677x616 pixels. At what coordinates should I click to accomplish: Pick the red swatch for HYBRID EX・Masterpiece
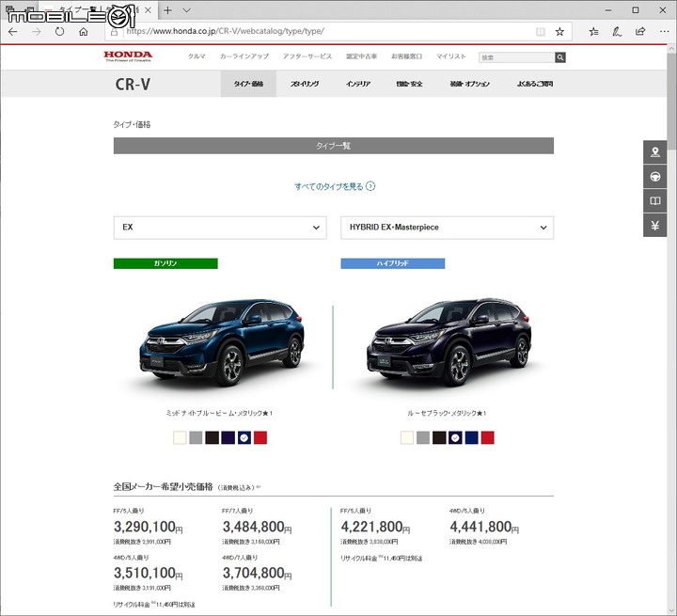[487, 437]
